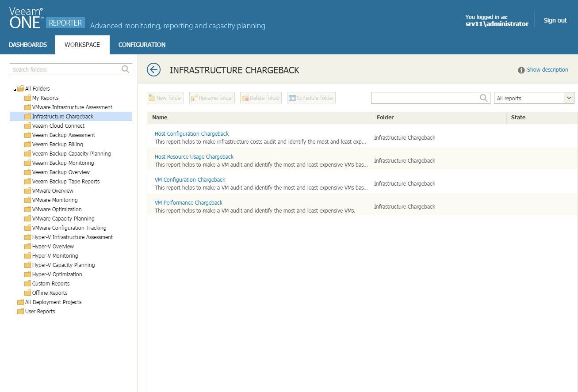Click Folder cell of VM Performance Chargeback row
578x392 pixels.
(405, 206)
